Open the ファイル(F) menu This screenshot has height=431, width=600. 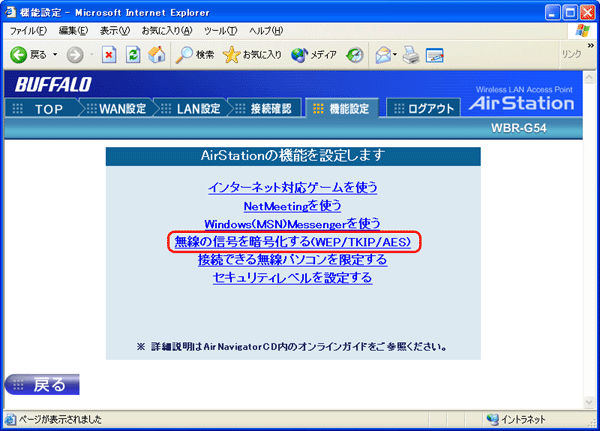(x=28, y=31)
